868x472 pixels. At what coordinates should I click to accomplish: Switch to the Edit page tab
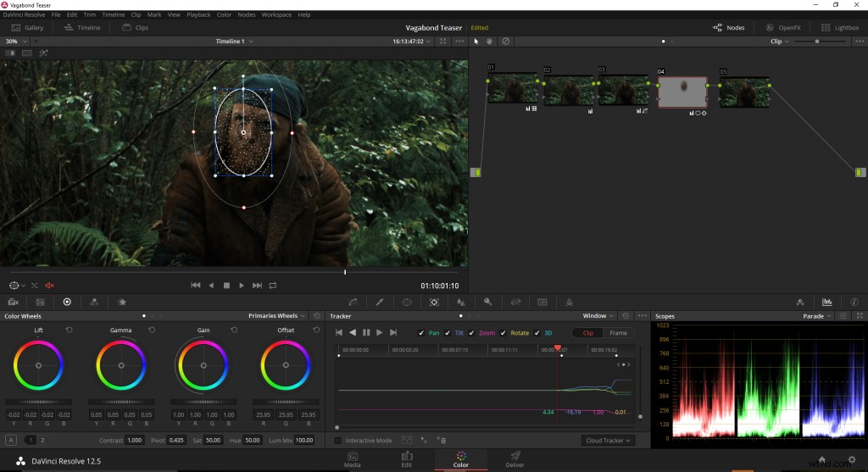click(x=408, y=458)
